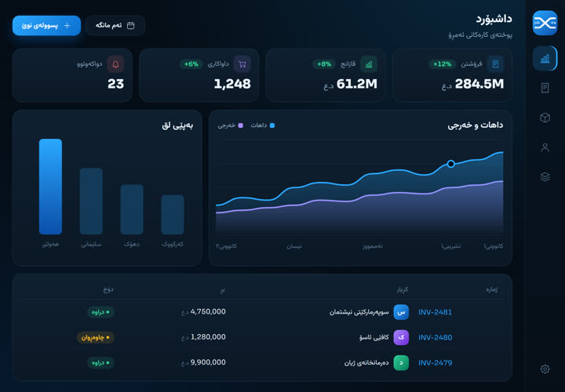Select the کەرکووک bar in the branch chart
Screen dimensions: 565x392
tap(173, 215)
